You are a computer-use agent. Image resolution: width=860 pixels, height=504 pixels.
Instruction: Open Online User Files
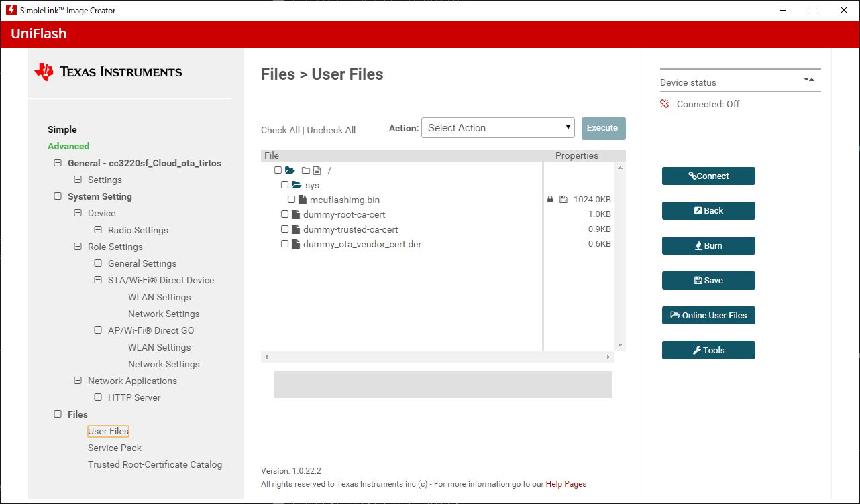point(708,315)
